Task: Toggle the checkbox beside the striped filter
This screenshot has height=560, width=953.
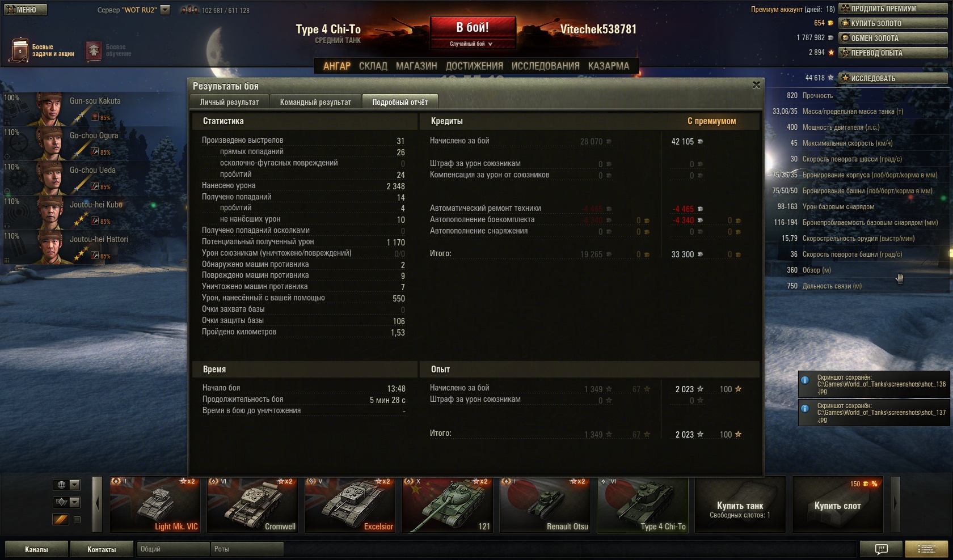Action: pos(77,520)
